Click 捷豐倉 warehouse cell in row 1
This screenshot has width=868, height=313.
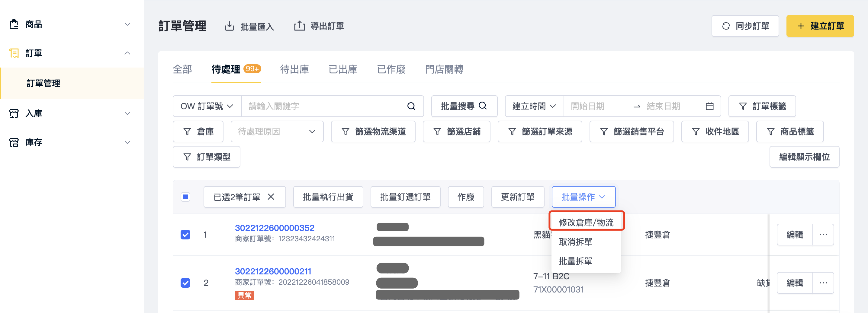(x=657, y=235)
